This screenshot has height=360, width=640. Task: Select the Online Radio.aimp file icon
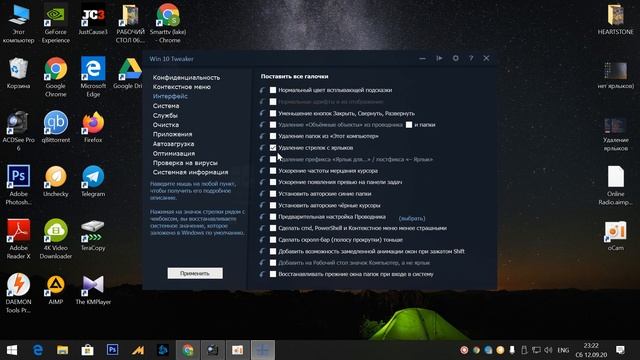pos(616,186)
